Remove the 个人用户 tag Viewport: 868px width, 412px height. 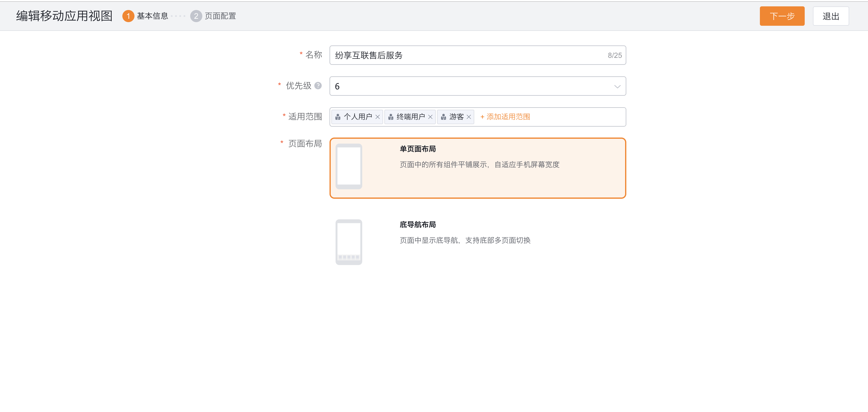pos(377,117)
